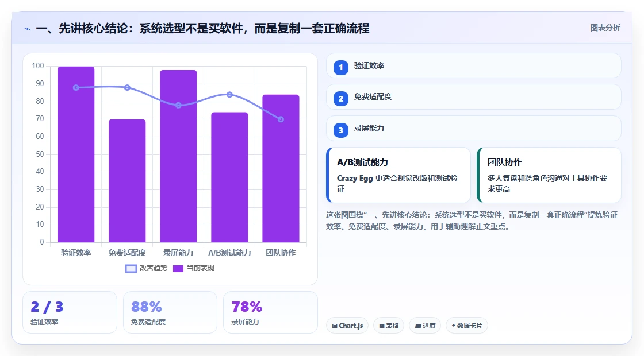Click number badge 3 next to 录屏能力
The height and width of the screenshot is (356, 644).
coord(340,130)
